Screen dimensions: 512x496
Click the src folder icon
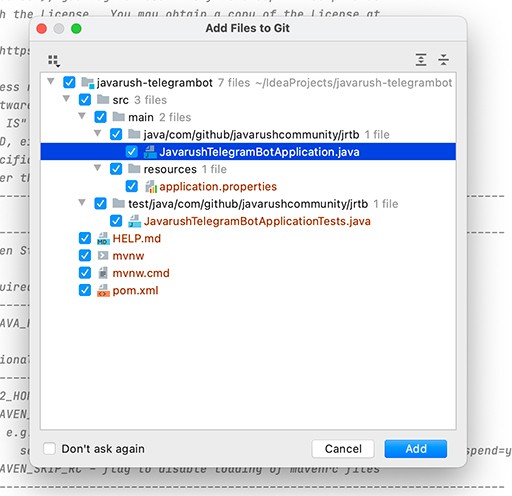tap(103, 99)
